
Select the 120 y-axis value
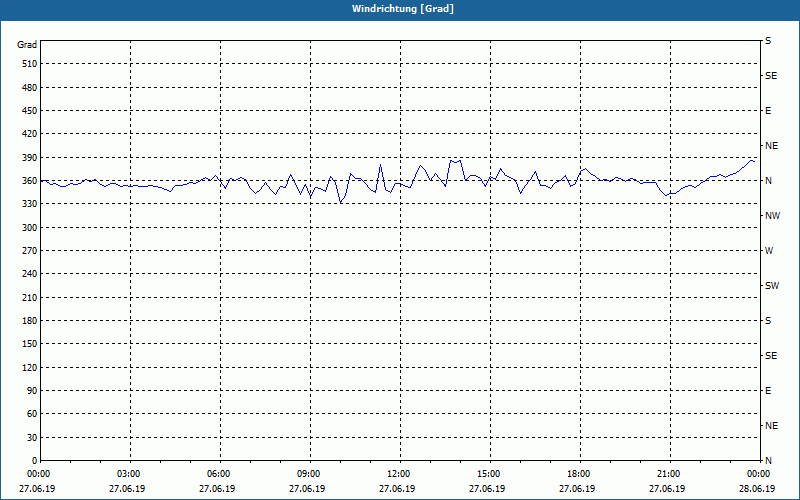tap(30, 367)
